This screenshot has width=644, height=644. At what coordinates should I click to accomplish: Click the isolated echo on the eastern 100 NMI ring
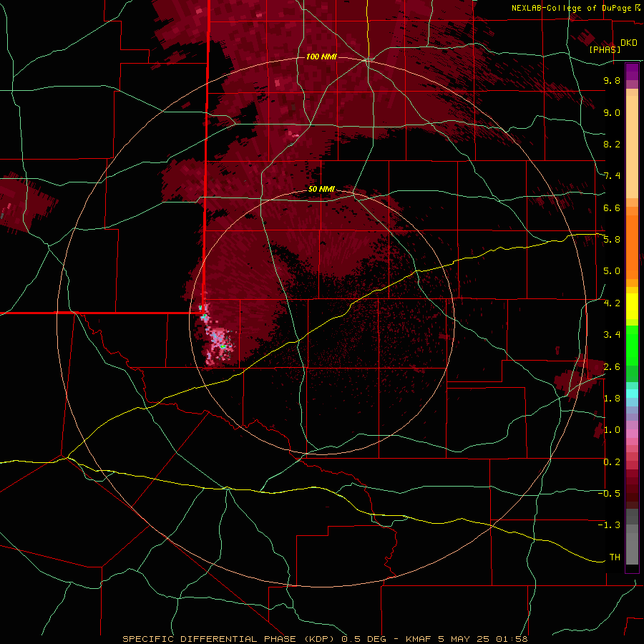578,378
